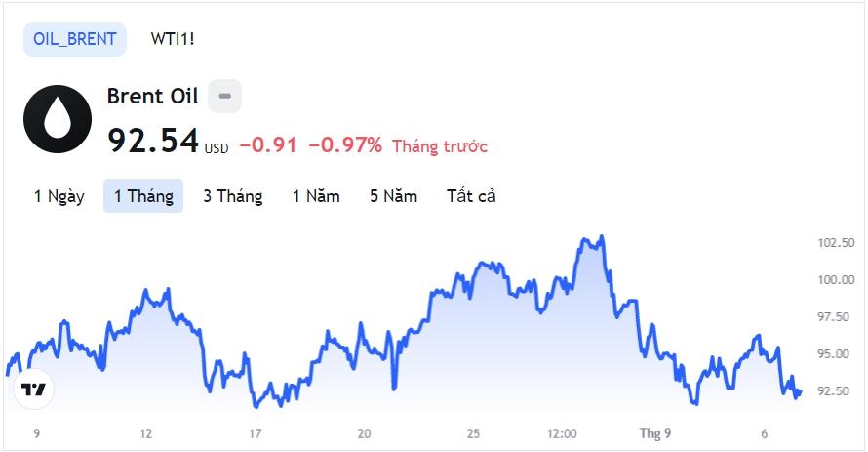The width and height of the screenshot is (868, 452).
Task: Select the 1 Tháng time range
Action: (143, 196)
